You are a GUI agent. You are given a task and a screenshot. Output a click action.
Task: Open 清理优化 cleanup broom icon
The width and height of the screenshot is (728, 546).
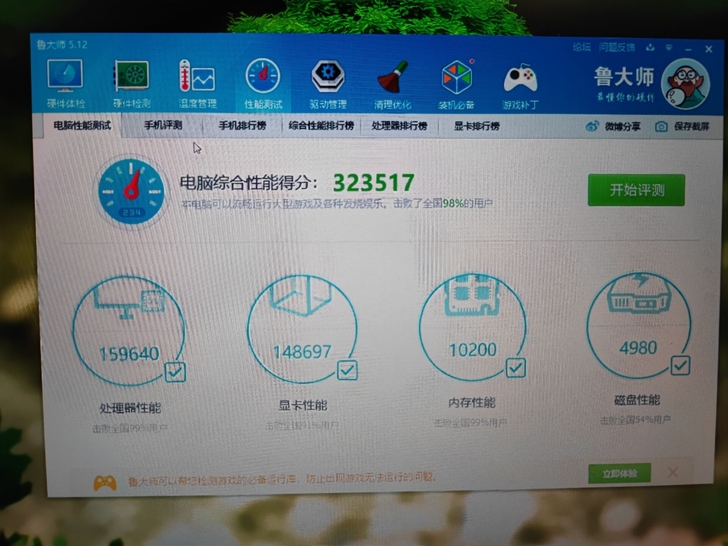pyautogui.click(x=392, y=77)
